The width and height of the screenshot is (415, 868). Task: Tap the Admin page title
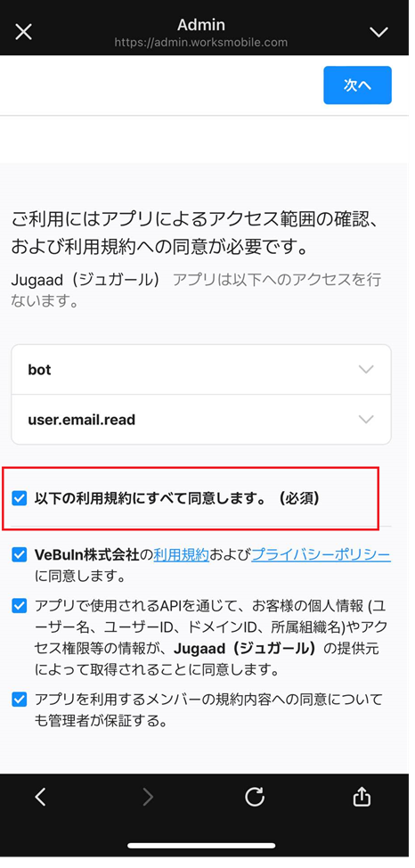coord(201,24)
